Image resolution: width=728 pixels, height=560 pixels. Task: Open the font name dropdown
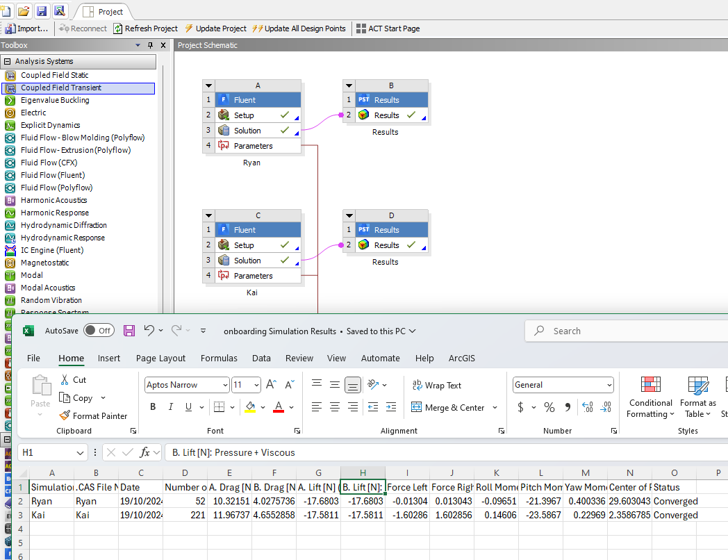[x=225, y=385]
